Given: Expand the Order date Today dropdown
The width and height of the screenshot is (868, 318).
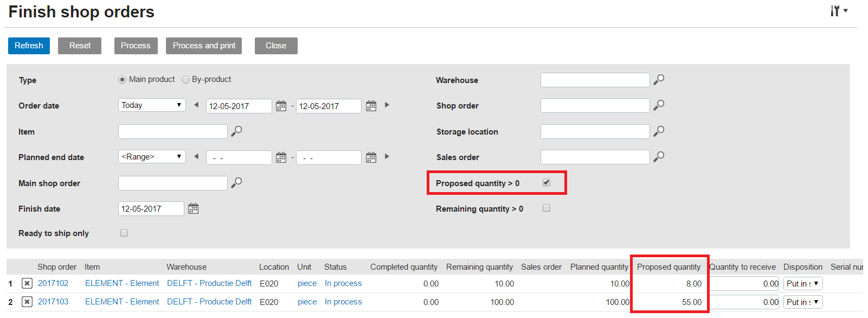Looking at the screenshot, I should 152,105.
